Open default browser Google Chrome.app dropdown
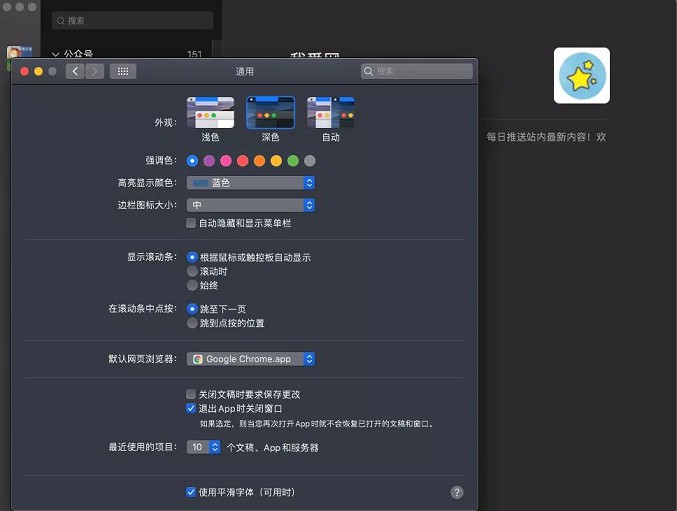Screen dimensions: 677x511 pyautogui.click(x=251, y=359)
